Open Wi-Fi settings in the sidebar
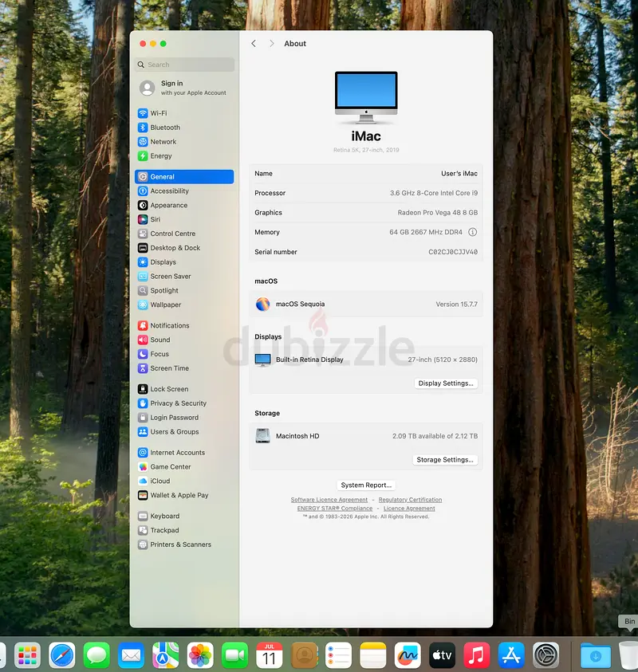The height and width of the screenshot is (672, 638). [x=184, y=113]
